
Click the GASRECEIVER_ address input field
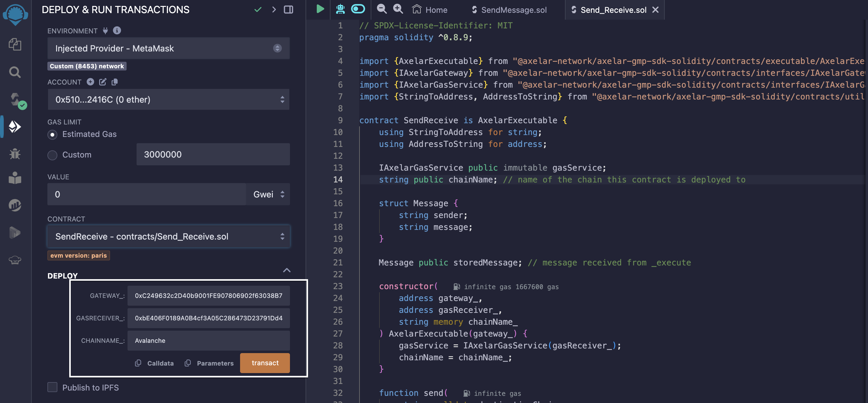click(x=209, y=318)
